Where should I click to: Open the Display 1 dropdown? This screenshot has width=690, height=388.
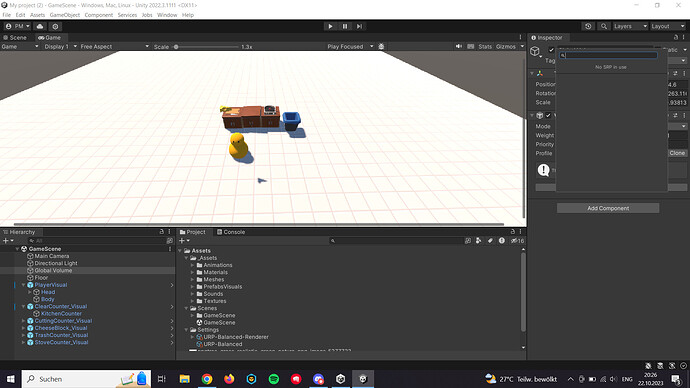tap(60, 46)
